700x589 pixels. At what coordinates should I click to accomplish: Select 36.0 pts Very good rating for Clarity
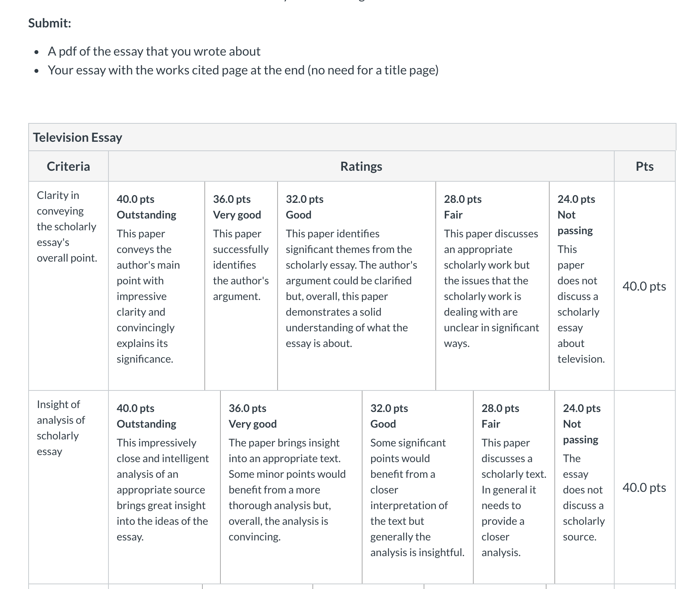tap(241, 285)
